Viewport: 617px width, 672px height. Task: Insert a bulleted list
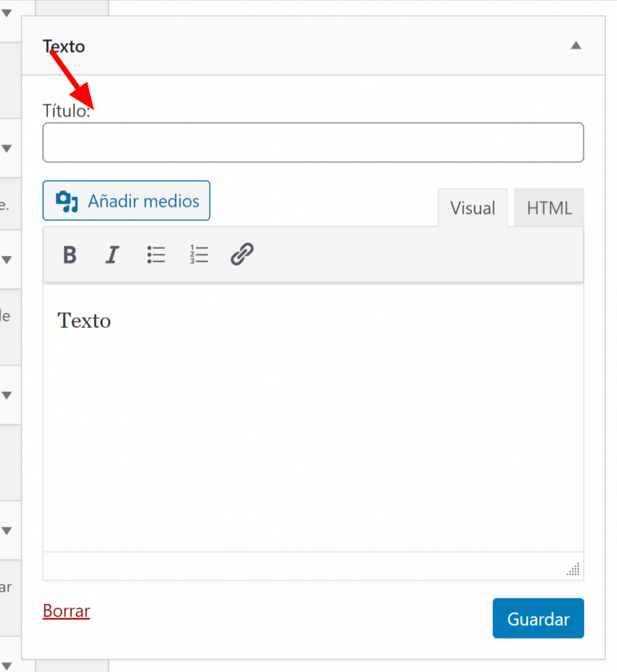coord(156,254)
